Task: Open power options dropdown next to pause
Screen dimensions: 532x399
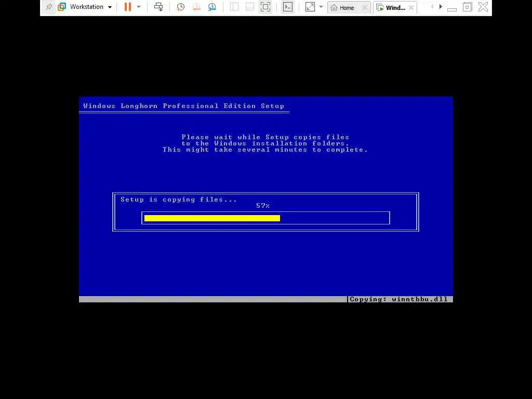Action: pyautogui.click(x=139, y=7)
